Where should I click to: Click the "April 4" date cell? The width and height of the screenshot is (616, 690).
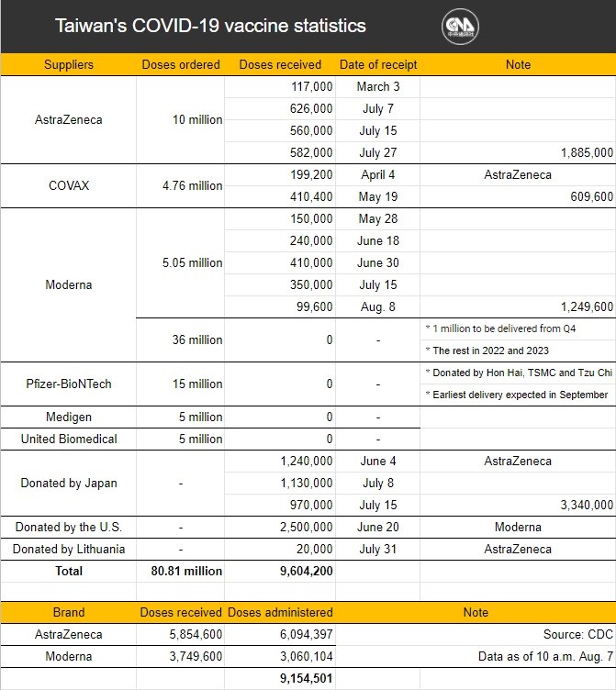(378, 174)
